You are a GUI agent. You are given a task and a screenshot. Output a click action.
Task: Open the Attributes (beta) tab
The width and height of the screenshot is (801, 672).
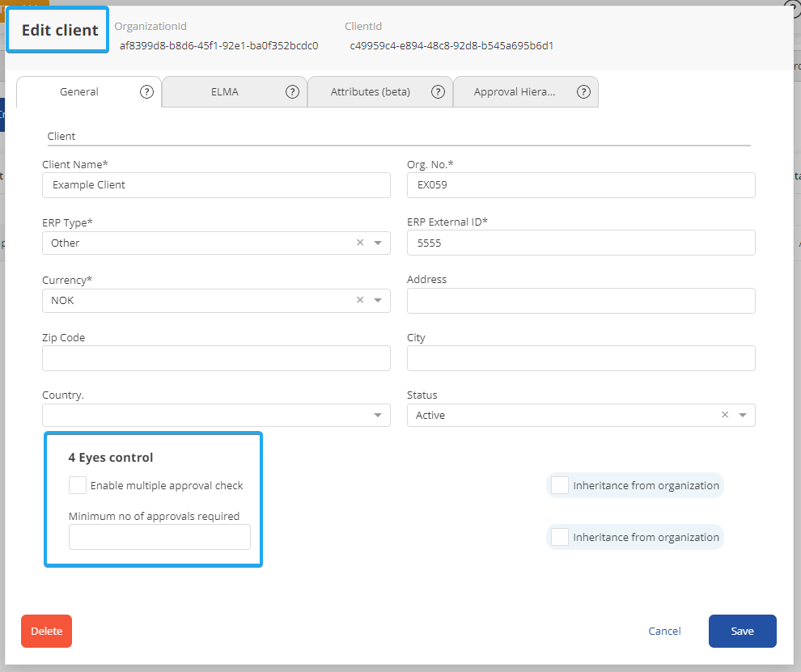click(370, 91)
